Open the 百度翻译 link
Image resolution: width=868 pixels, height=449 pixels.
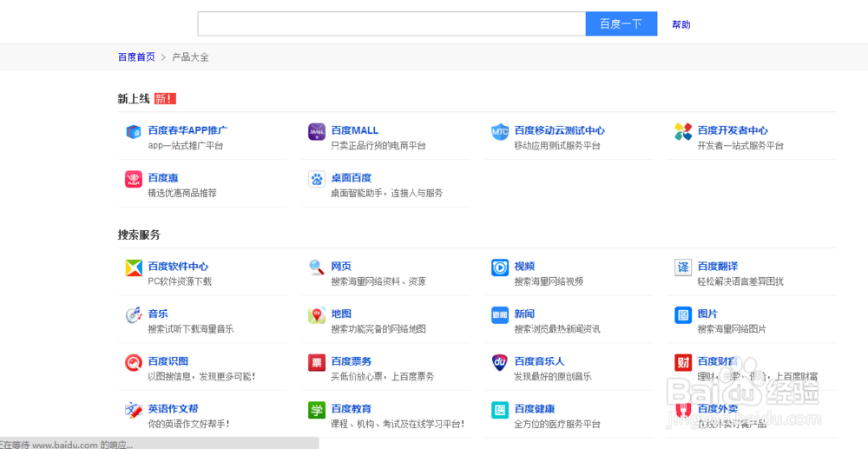[x=718, y=267]
